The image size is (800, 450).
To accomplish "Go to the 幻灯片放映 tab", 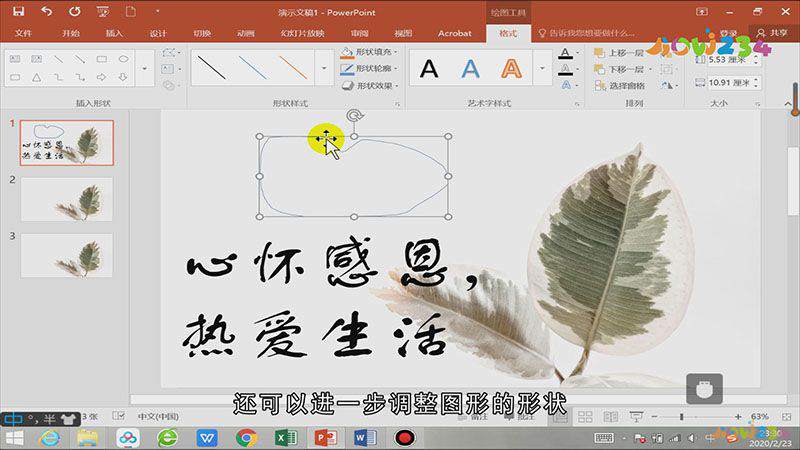I will pyautogui.click(x=303, y=33).
